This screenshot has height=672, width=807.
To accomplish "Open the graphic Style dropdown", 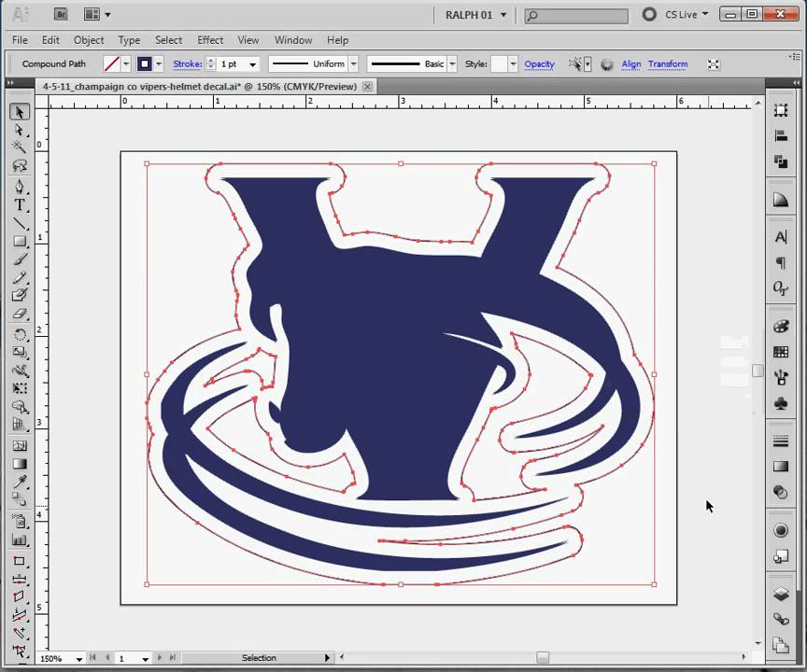I will click(513, 64).
